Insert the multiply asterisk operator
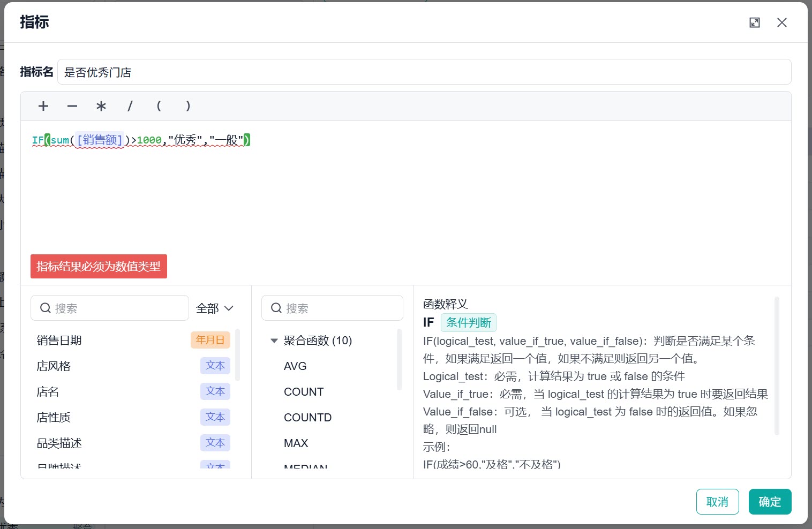The width and height of the screenshot is (812, 529). (101, 106)
